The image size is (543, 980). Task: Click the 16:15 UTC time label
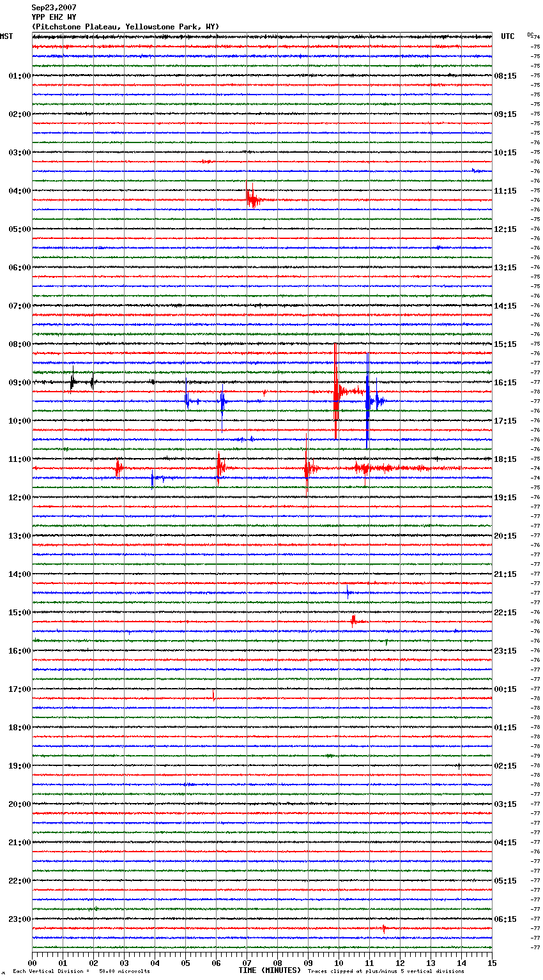[505, 383]
